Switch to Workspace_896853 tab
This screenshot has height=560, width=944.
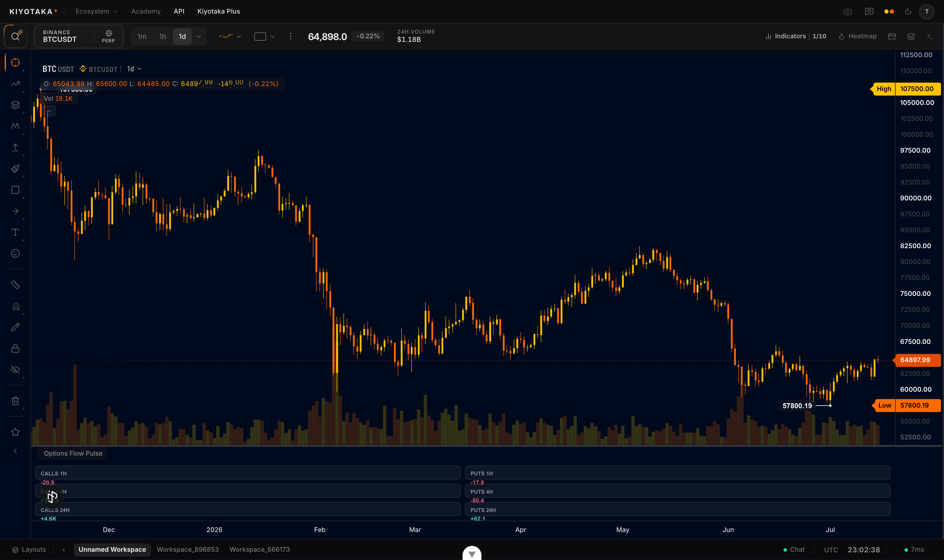click(188, 549)
